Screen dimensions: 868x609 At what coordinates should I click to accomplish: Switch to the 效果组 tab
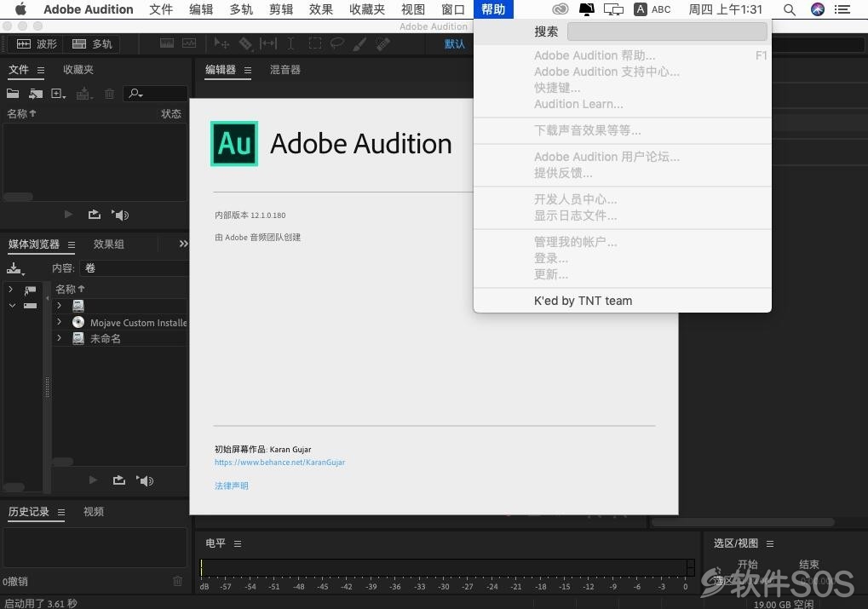click(108, 244)
